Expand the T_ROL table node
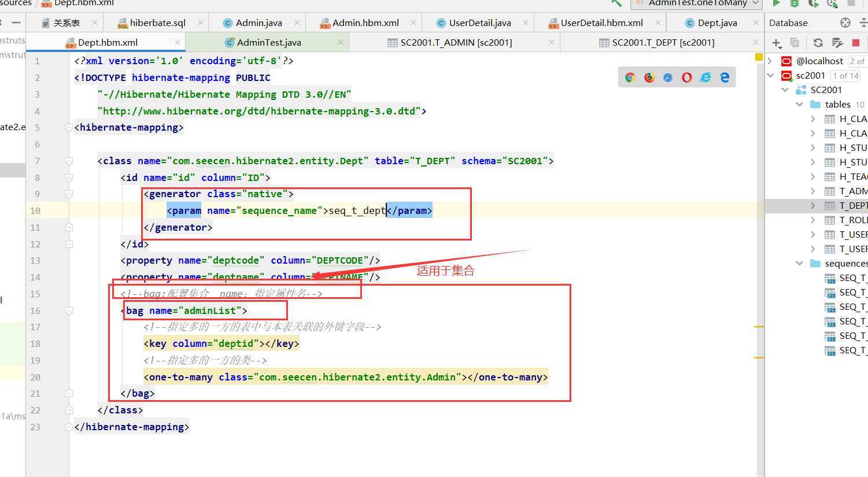The height and width of the screenshot is (477, 868). [813, 220]
